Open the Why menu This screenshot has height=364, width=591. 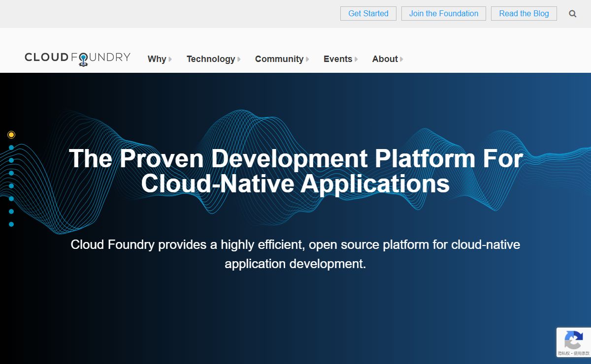(157, 59)
